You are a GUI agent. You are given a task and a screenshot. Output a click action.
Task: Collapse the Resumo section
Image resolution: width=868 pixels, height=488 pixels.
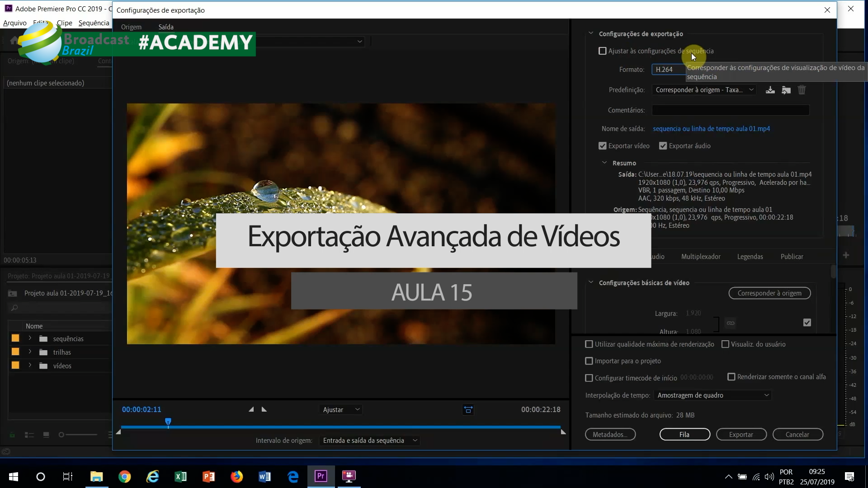[x=604, y=163]
